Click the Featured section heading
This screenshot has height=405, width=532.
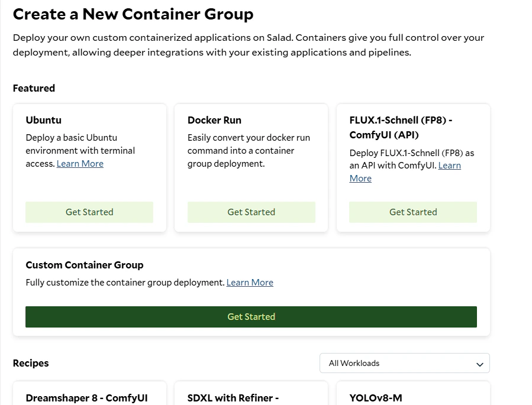click(x=34, y=88)
